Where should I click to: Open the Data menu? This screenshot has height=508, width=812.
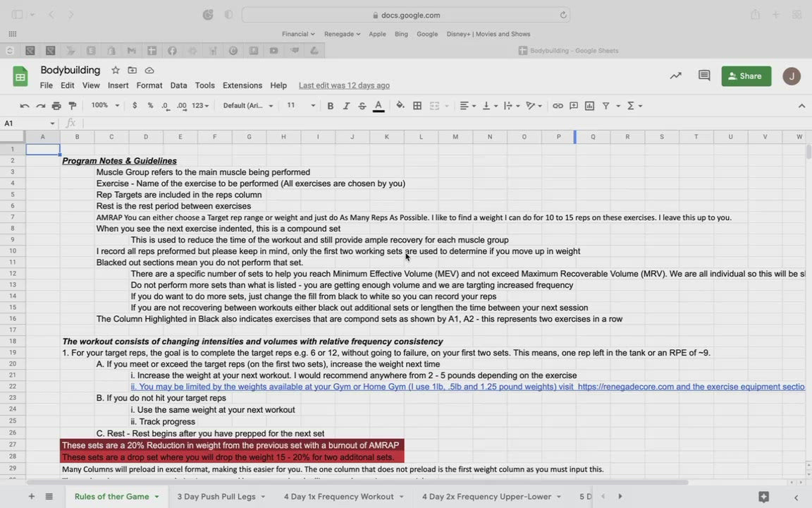pos(178,85)
